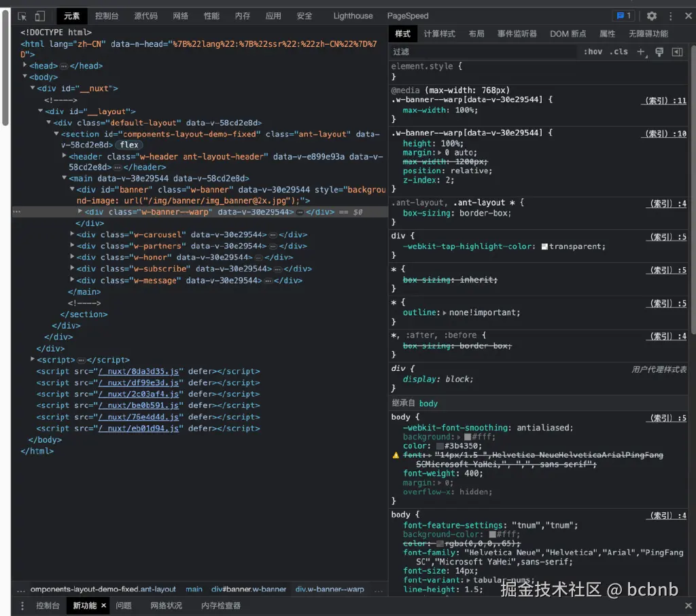Select the DOM 断点 sidebar tab

point(568,34)
